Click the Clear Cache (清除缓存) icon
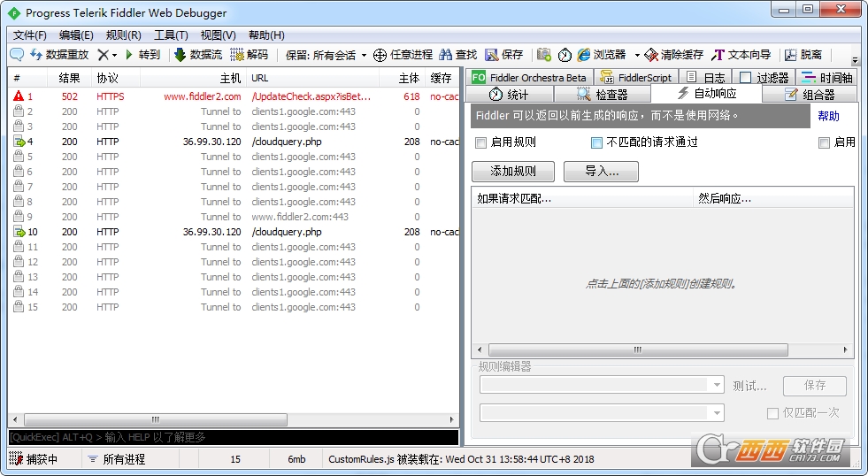This screenshot has width=868, height=476. click(x=651, y=55)
